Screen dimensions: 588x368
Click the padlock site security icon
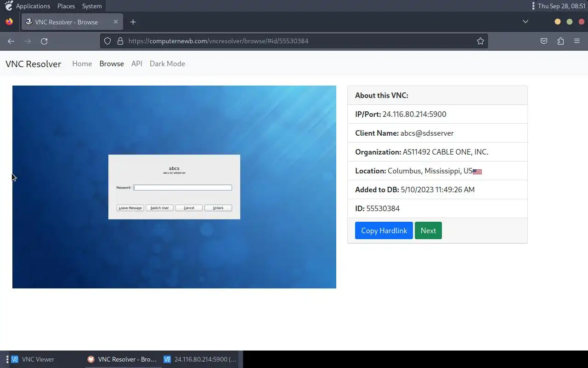tap(120, 41)
